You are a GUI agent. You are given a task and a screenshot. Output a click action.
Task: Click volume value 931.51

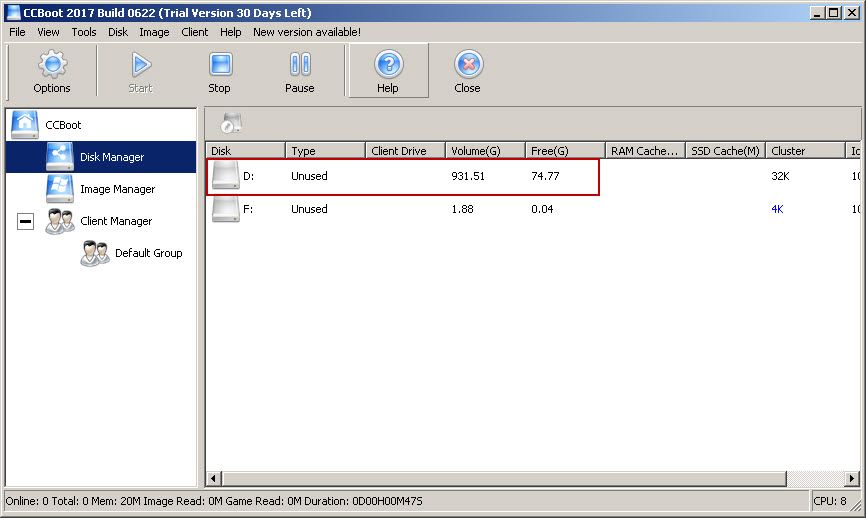coord(468,176)
